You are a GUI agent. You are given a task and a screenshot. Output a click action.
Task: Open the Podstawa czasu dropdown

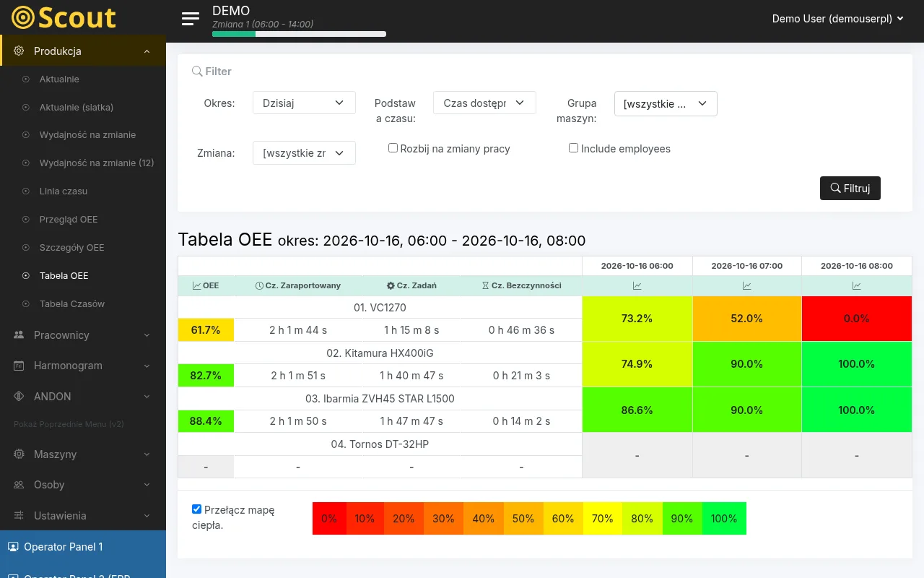(x=484, y=103)
